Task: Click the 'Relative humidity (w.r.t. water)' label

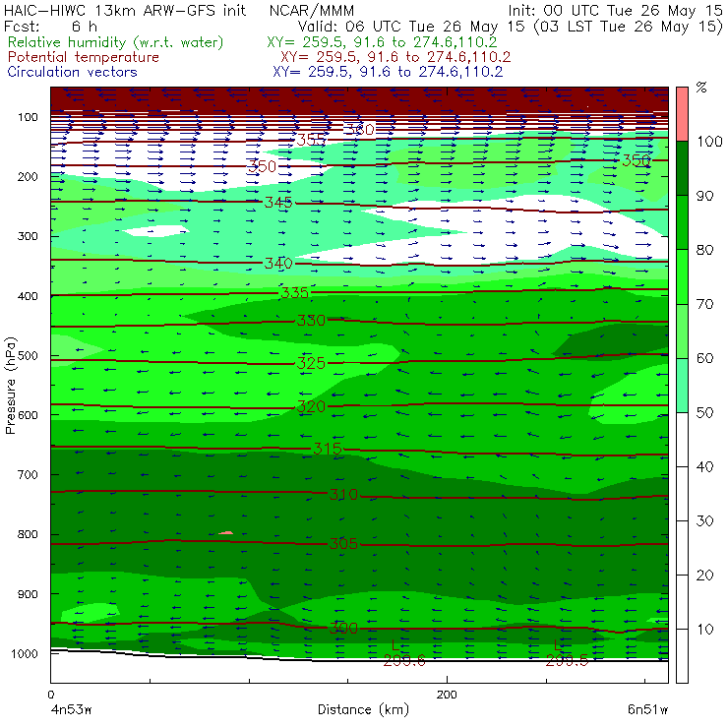Action: tap(115, 42)
